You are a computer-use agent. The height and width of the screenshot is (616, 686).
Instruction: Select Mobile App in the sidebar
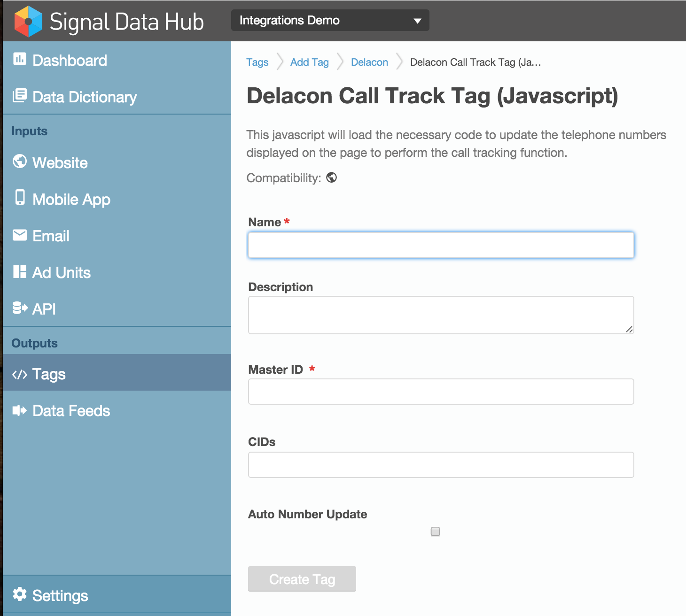[117, 199]
